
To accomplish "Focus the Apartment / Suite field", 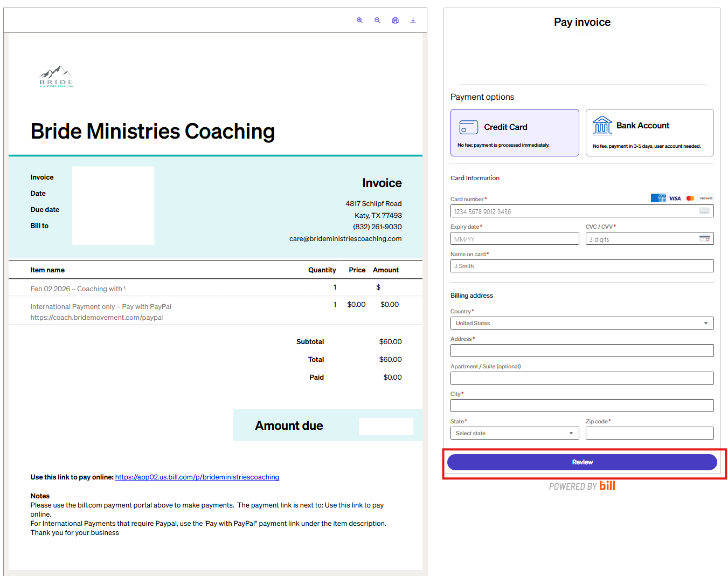I will click(x=582, y=378).
